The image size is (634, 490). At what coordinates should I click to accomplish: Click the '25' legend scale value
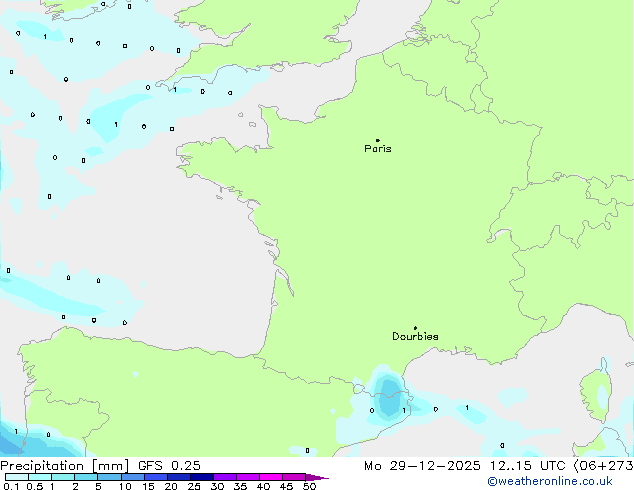(194, 486)
